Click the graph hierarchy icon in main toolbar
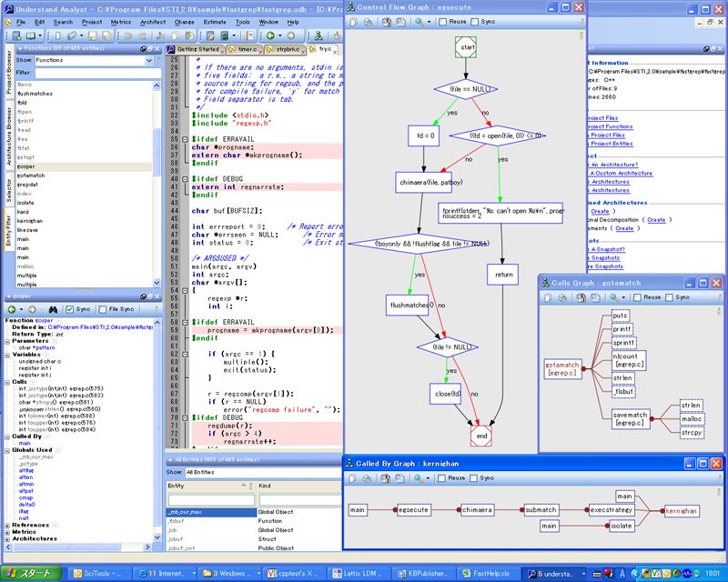Screen dimensions: 728x582 click(x=318, y=35)
